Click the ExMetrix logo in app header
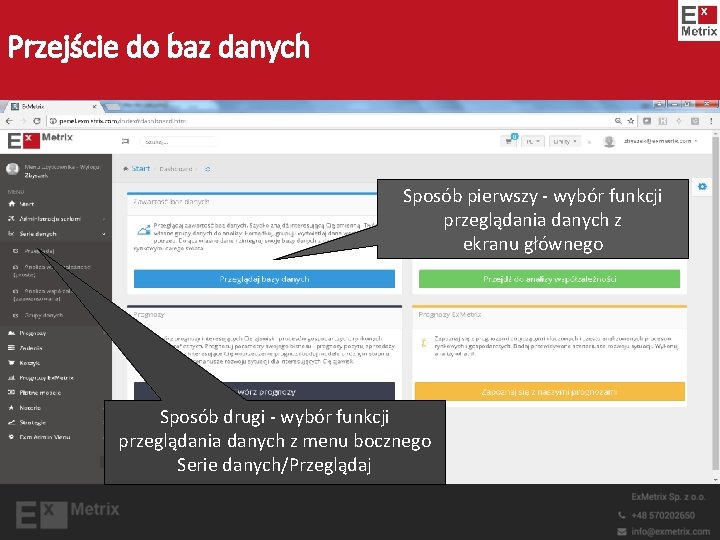 pyautogui.click(x=40, y=140)
